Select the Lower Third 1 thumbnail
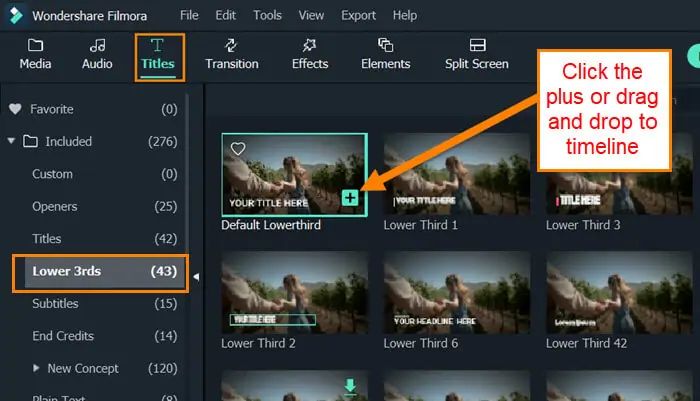Image resolution: width=700 pixels, height=401 pixels. [x=457, y=175]
